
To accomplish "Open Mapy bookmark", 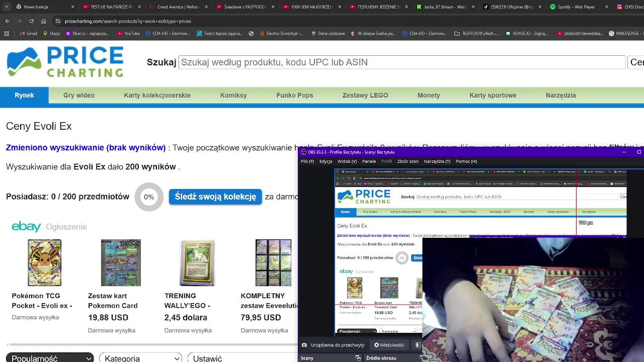I will (x=51, y=34).
